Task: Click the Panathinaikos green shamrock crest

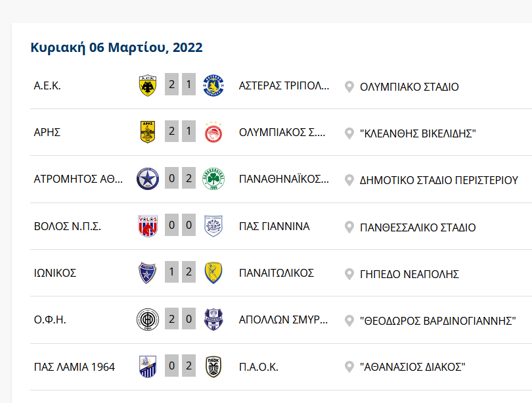Action: 213,179
